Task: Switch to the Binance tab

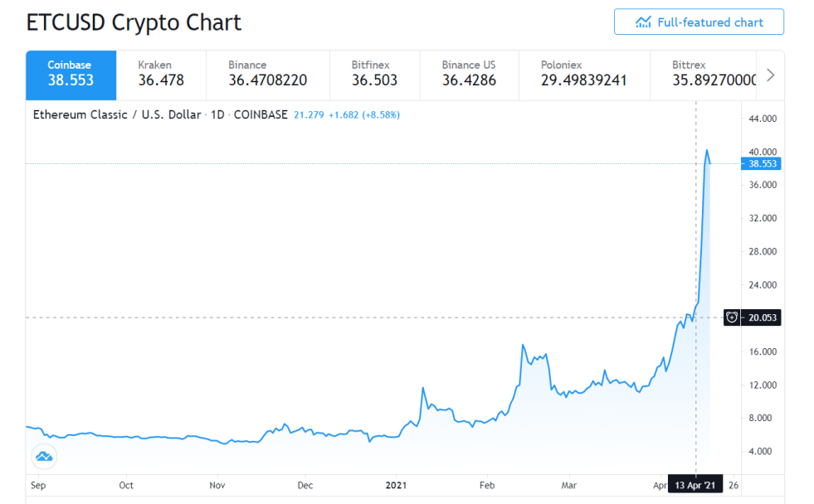Action: 268,75
